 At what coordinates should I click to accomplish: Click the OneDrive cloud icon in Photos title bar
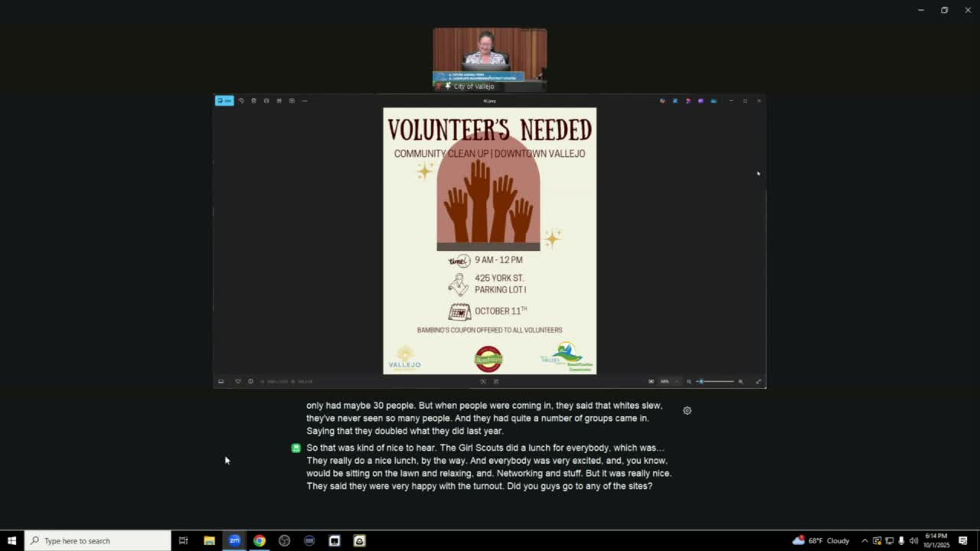click(x=714, y=101)
